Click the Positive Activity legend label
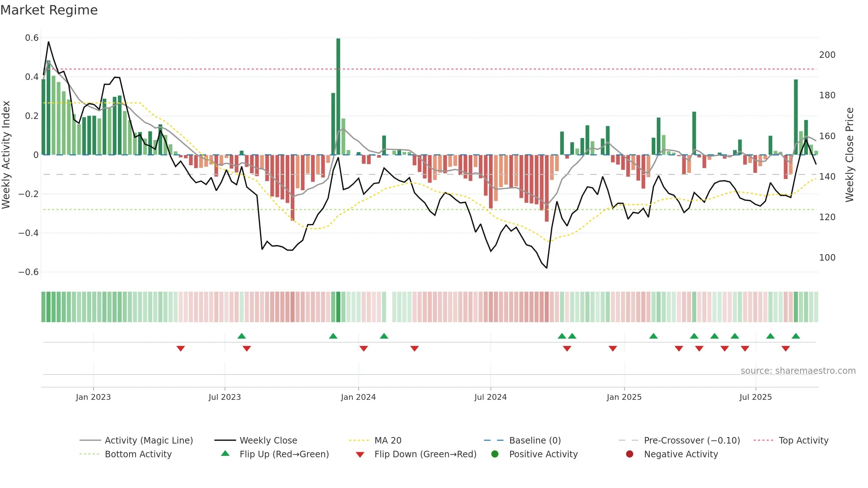Screen dimensions: 868x488 coord(543,454)
